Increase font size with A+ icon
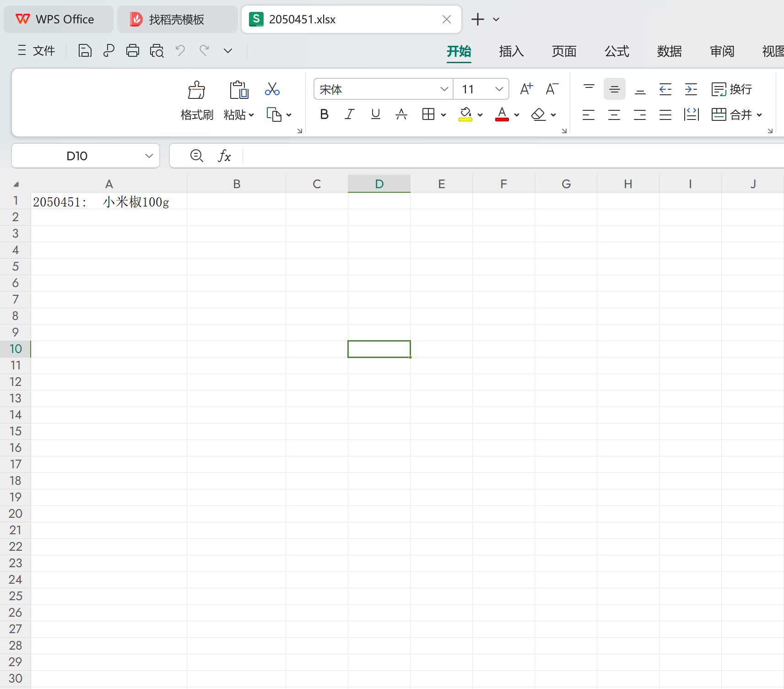The image size is (784, 689). 526,89
